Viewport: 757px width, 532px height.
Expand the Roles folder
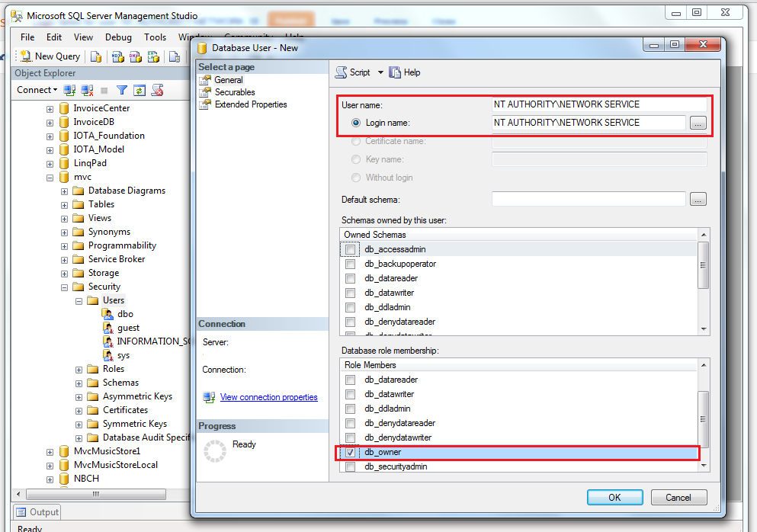click(79, 370)
